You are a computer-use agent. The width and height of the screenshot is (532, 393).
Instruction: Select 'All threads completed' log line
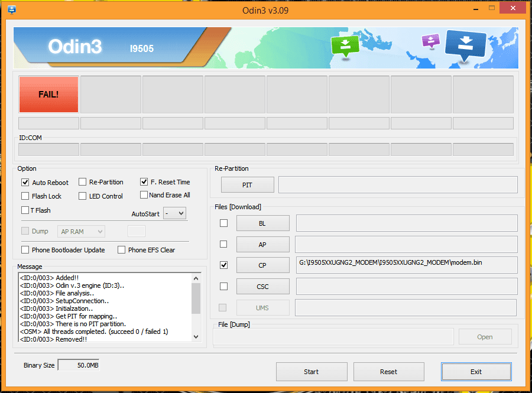pyautogui.click(x=94, y=332)
